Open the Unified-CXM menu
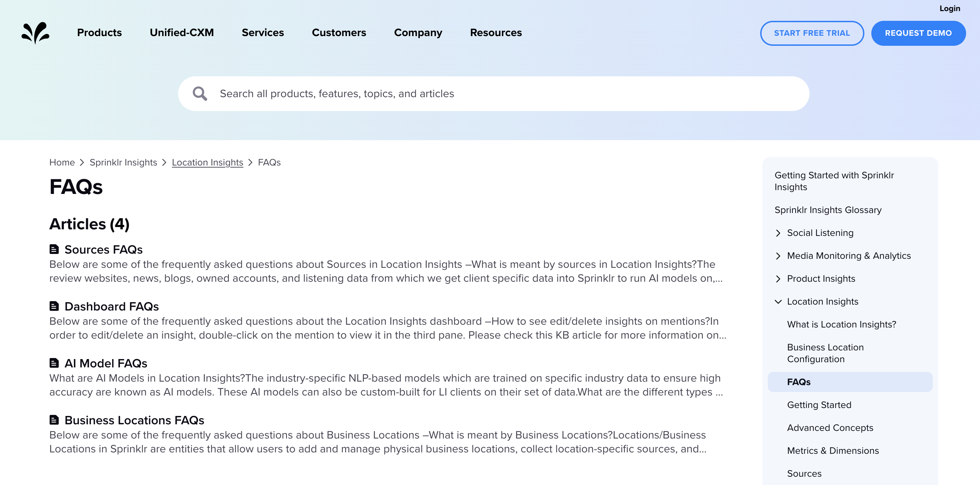Viewport: 980px width, 485px height. pyautogui.click(x=182, y=33)
